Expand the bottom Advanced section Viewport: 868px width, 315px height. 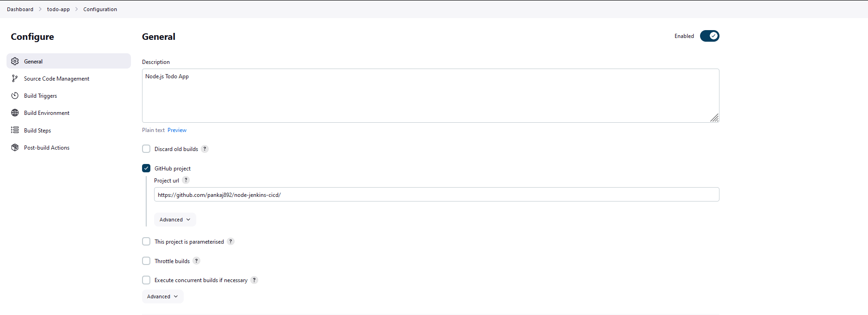tap(162, 296)
